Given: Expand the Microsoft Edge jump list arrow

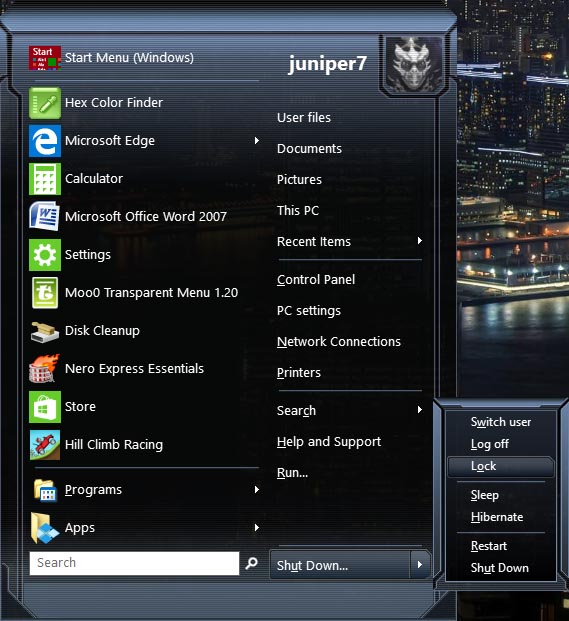Looking at the screenshot, I should pos(257,141).
